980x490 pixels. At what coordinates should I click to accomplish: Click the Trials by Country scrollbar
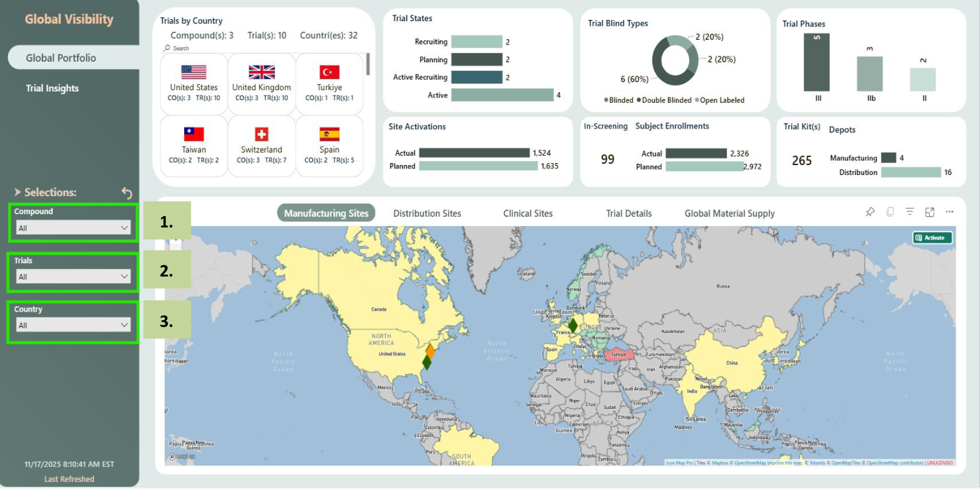click(368, 65)
